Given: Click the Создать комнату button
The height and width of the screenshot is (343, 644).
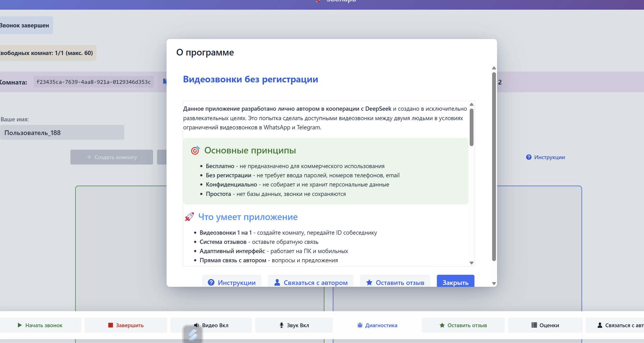Looking at the screenshot, I should coord(112,157).
